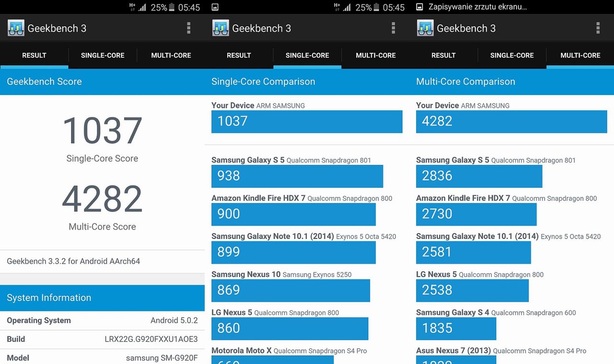Open overflow menu on Multi-Core Comparison screen
Viewport: 614px width, 364px height.
pyautogui.click(x=598, y=28)
